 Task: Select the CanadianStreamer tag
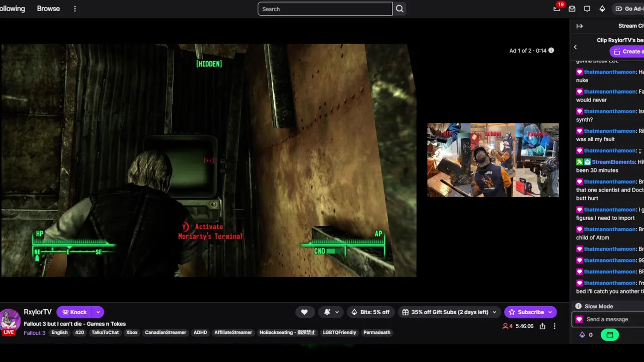pyautogui.click(x=166, y=333)
